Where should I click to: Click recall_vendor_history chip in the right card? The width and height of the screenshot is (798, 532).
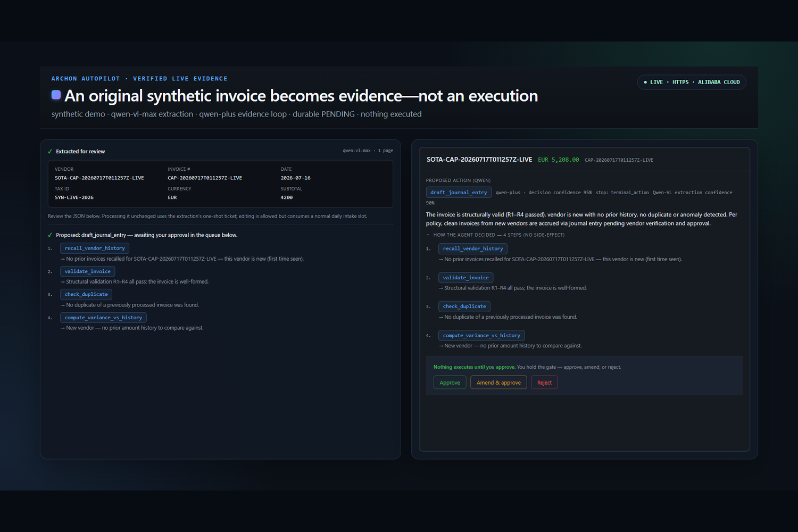tap(473, 248)
